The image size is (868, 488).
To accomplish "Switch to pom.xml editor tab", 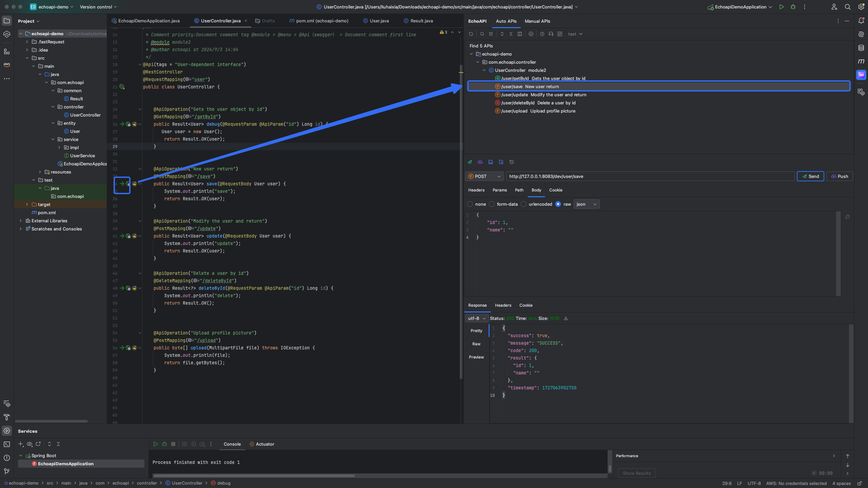I will [x=319, y=21].
